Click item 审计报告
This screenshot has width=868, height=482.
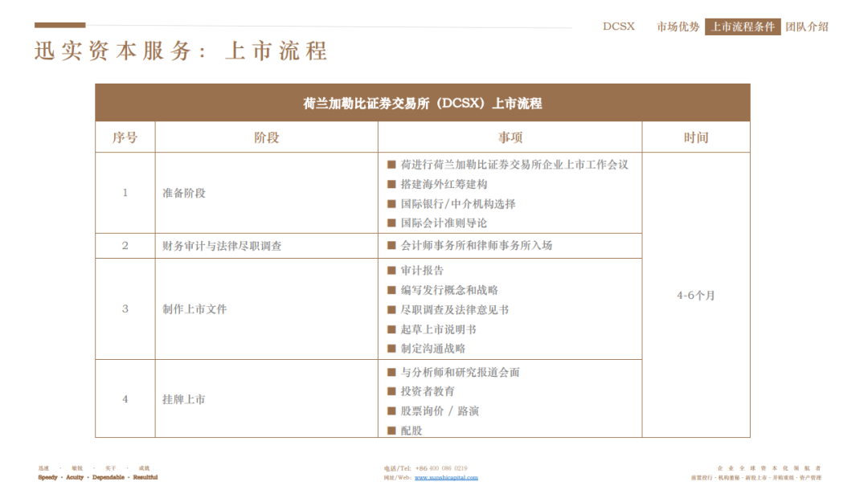coord(423,271)
